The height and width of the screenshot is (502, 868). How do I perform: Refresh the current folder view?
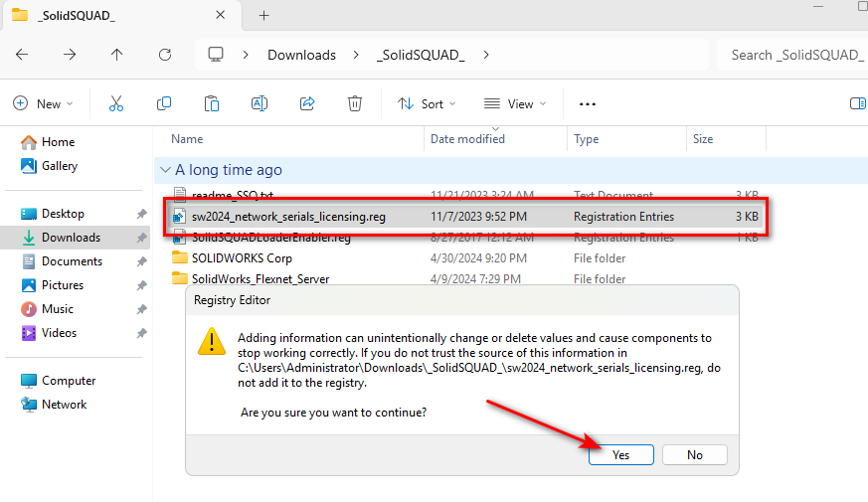pos(165,55)
